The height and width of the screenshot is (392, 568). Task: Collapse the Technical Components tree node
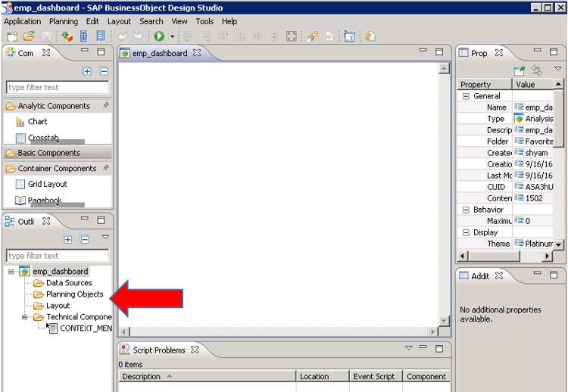(x=25, y=317)
